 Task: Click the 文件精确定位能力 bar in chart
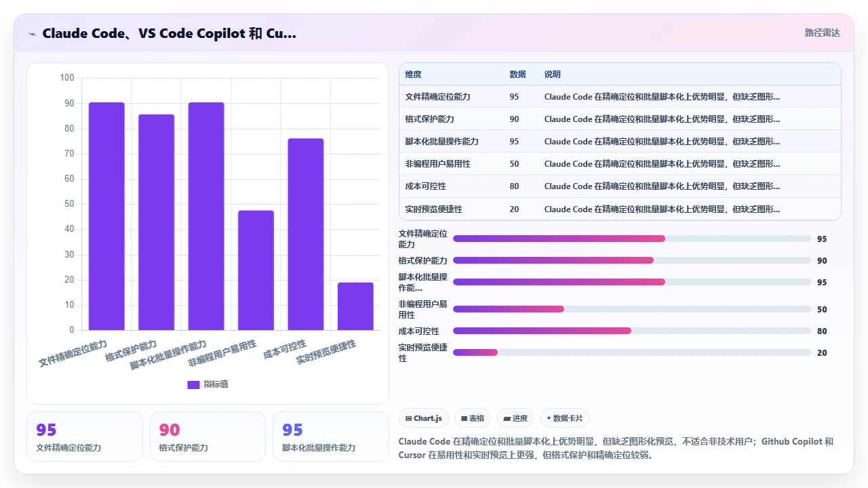pos(106,216)
